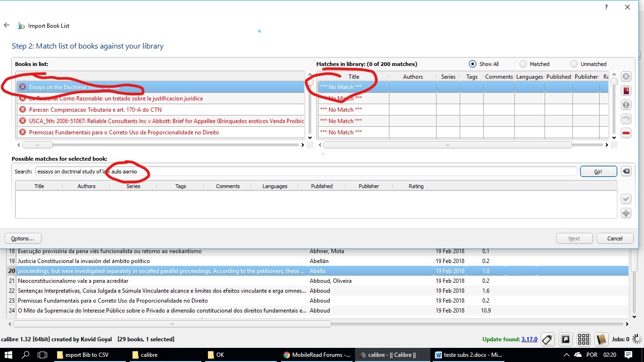Open update version 3.17.0 link

[x=529, y=339]
